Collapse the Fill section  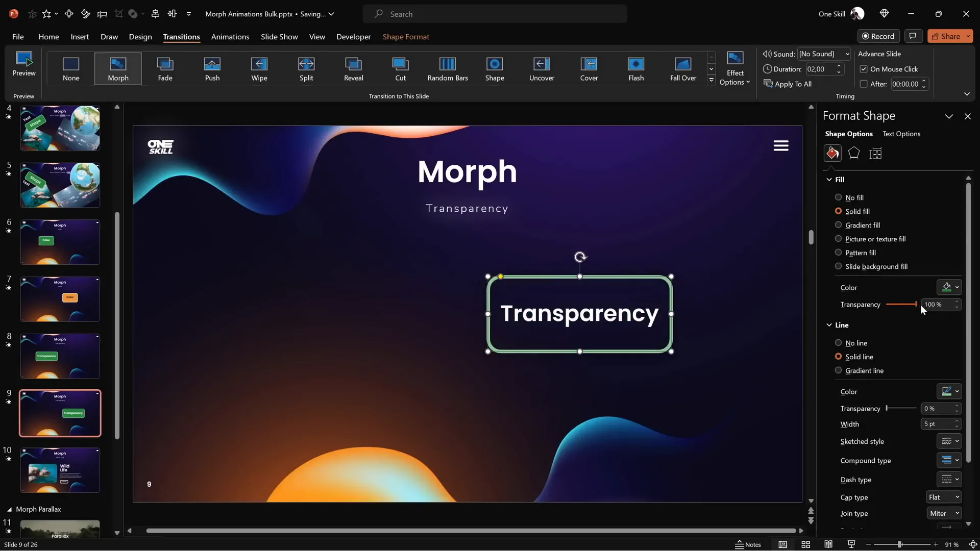pyautogui.click(x=829, y=180)
